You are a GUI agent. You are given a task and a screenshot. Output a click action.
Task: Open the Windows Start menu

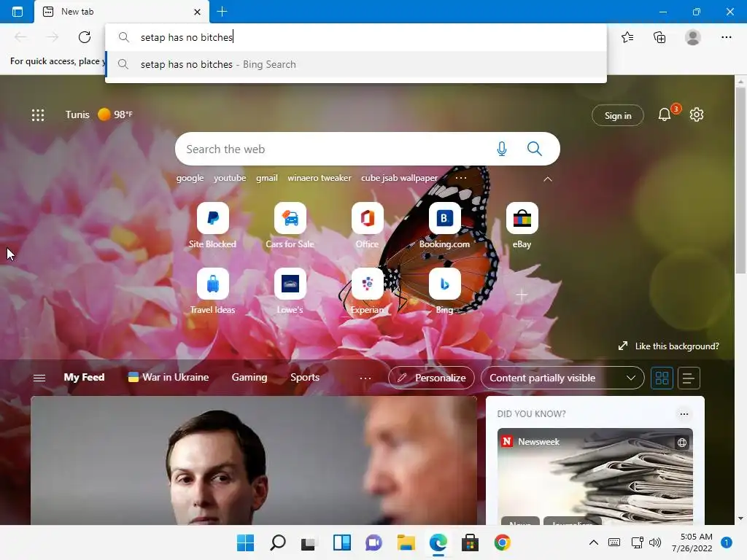[x=245, y=542]
